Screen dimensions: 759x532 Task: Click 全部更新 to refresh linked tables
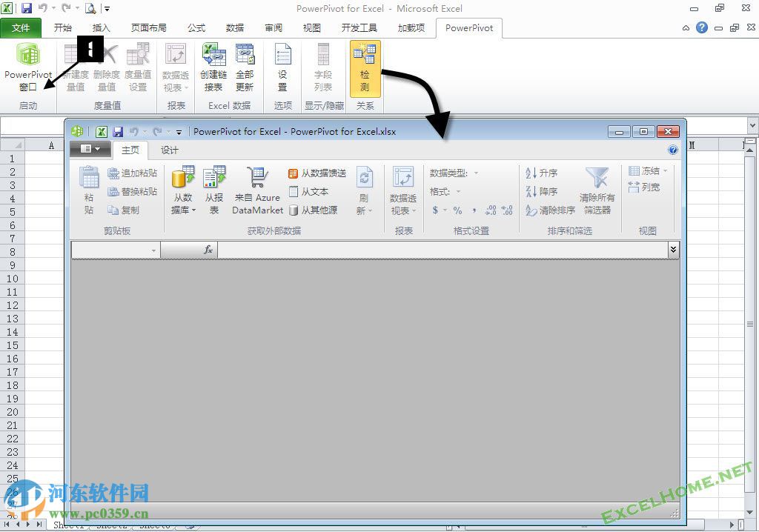point(245,67)
